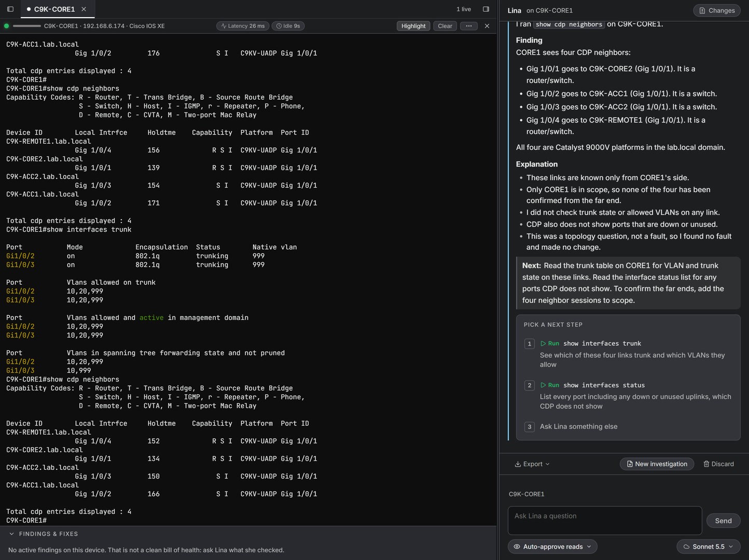Select Ask Lina something else option
Screen dimensions: 749x560
click(579, 427)
